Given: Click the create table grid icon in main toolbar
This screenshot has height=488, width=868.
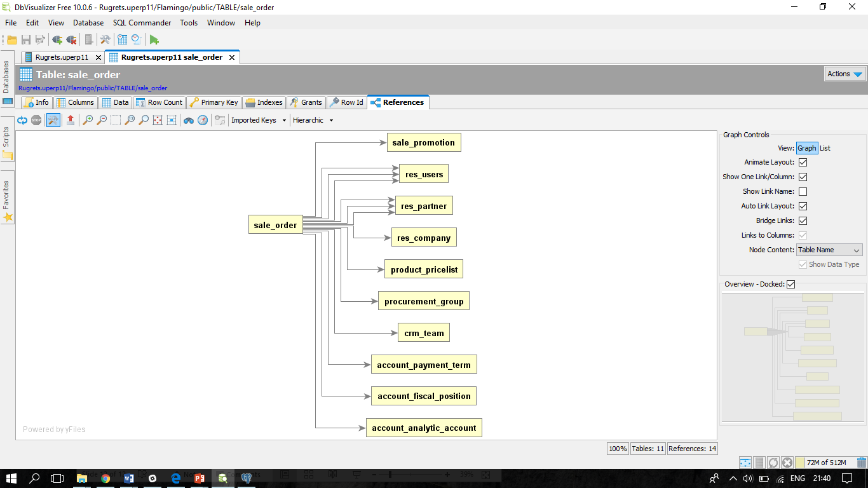Looking at the screenshot, I should pyautogui.click(x=122, y=39).
